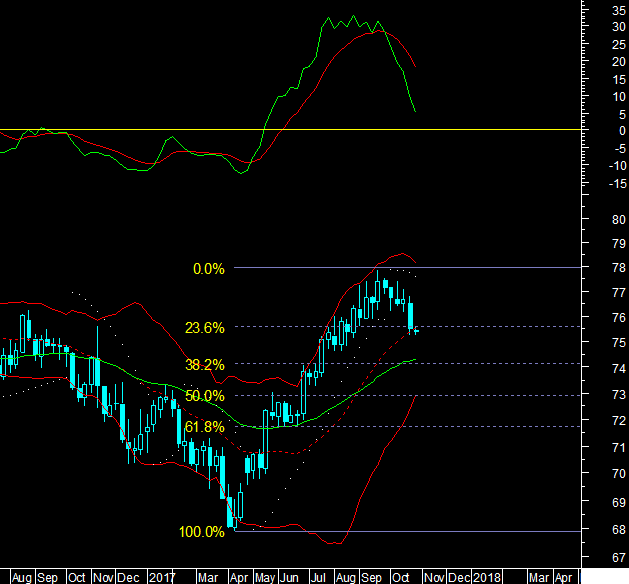Click the 0.0% Fibonacci level label
The height and width of the screenshot is (584, 629).
209,269
